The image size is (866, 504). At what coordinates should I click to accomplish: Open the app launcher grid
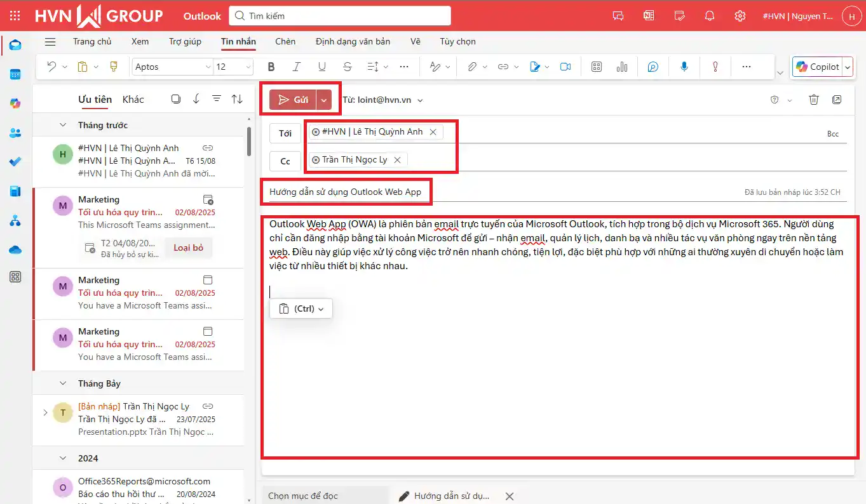15,16
